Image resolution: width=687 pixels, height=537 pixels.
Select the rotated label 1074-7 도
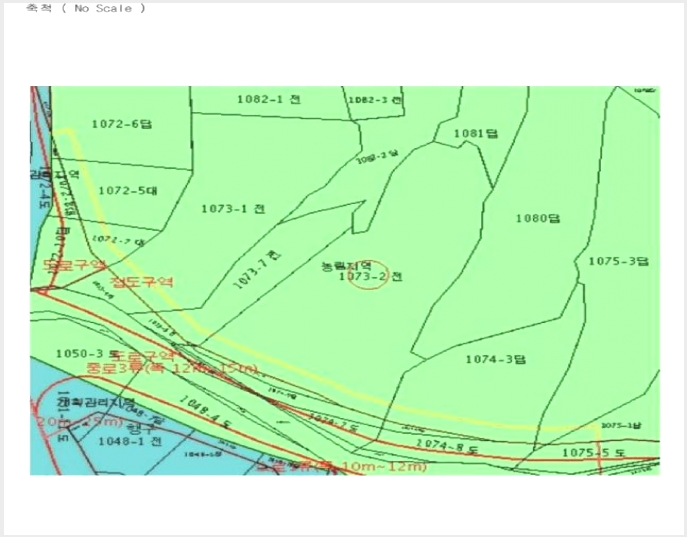333,422
